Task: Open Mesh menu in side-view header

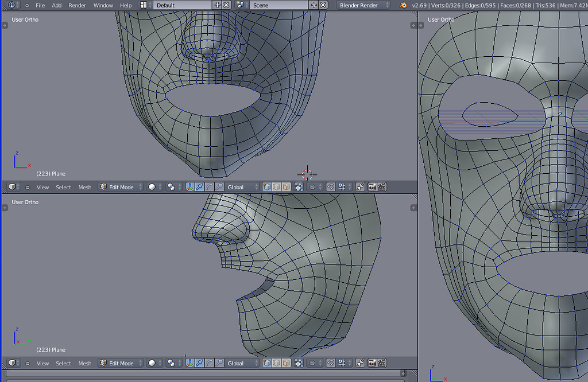Action: pos(85,363)
